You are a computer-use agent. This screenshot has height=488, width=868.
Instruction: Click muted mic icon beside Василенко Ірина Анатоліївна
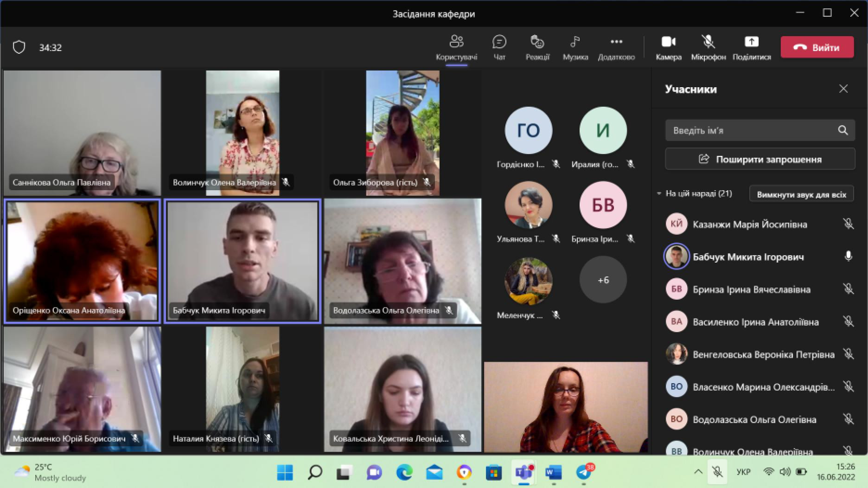[848, 322]
